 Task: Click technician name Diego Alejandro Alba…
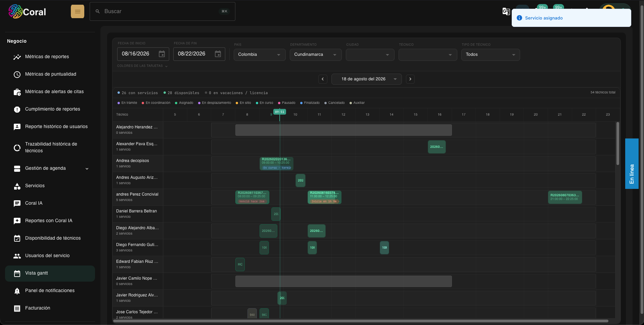tap(137, 228)
